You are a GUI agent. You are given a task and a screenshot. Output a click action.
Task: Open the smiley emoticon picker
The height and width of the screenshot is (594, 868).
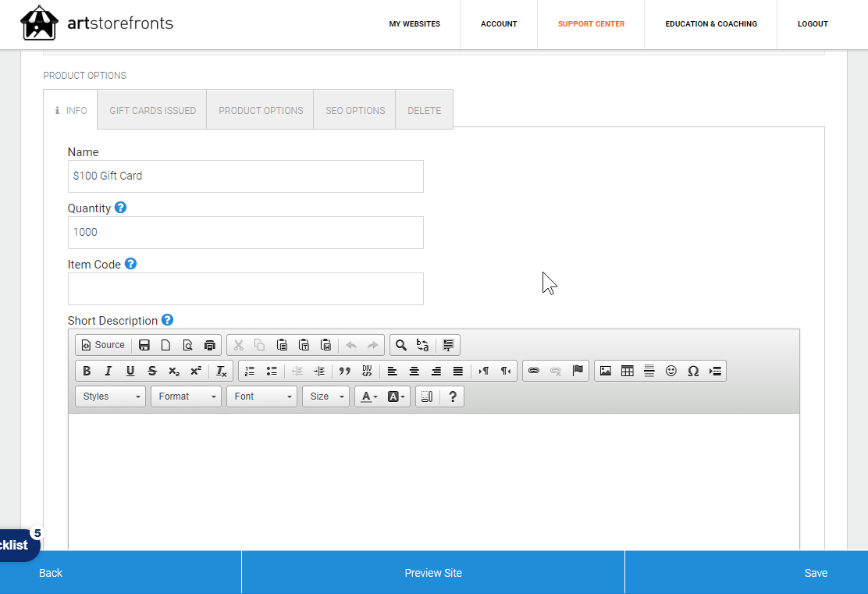tap(671, 371)
